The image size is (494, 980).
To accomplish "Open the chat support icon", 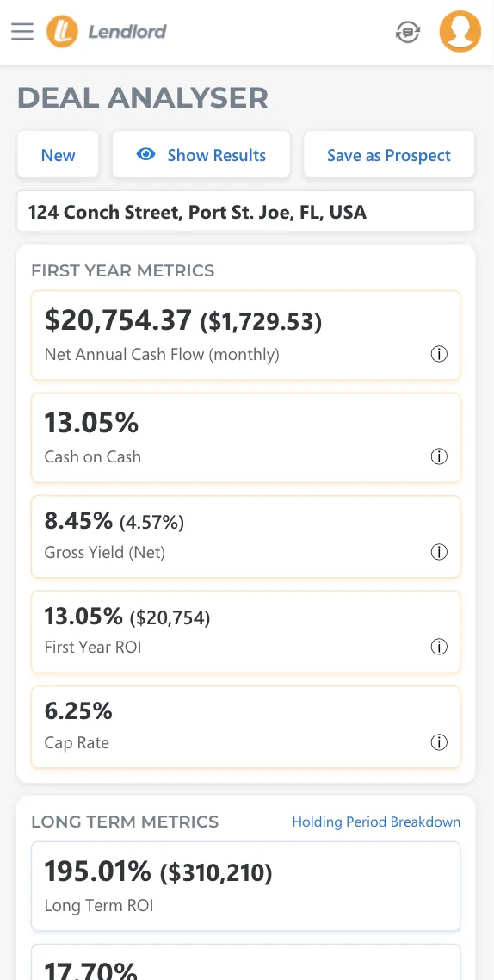I will (x=408, y=32).
